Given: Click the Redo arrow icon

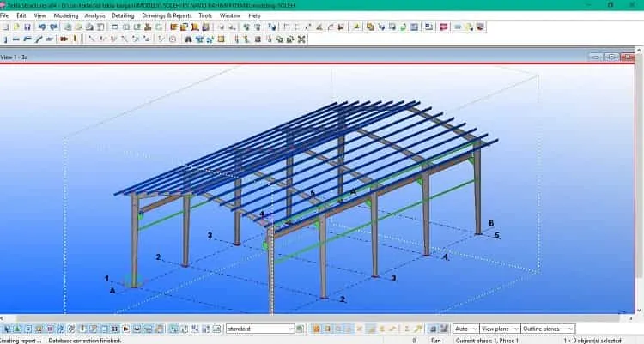Looking at the screenshot, I should tap(53, 27).
